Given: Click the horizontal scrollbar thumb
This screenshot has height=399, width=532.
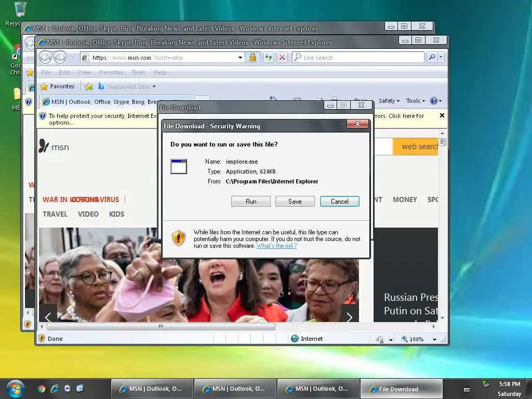Looking at the screenshot, I should click(x=161, y=326).
